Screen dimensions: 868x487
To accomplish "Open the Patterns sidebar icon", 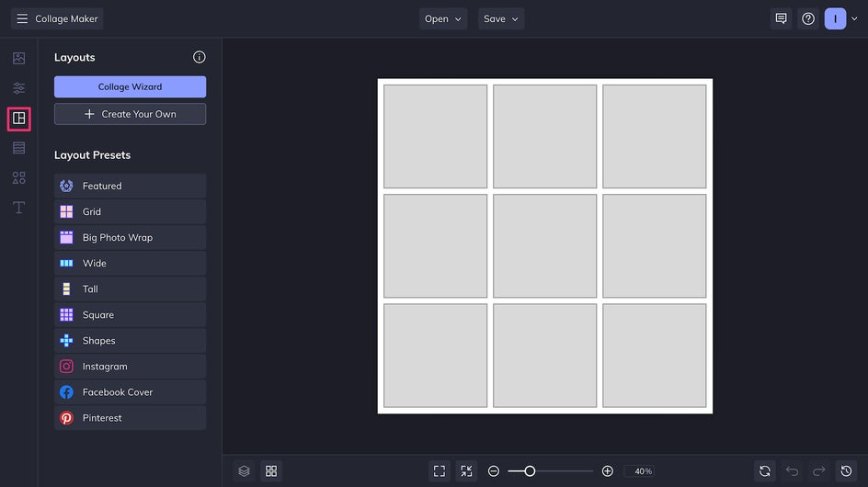I will (18, 148).
